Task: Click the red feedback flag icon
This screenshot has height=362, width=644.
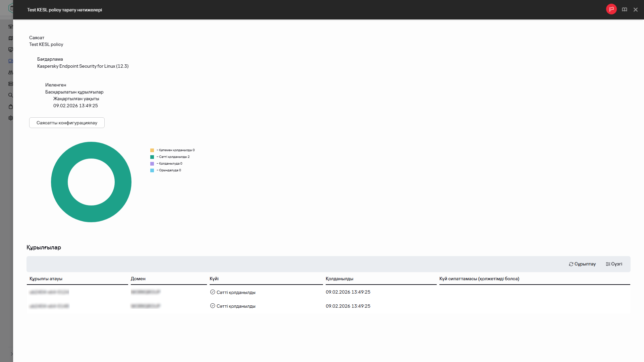Action: click(x=611, y=9)
